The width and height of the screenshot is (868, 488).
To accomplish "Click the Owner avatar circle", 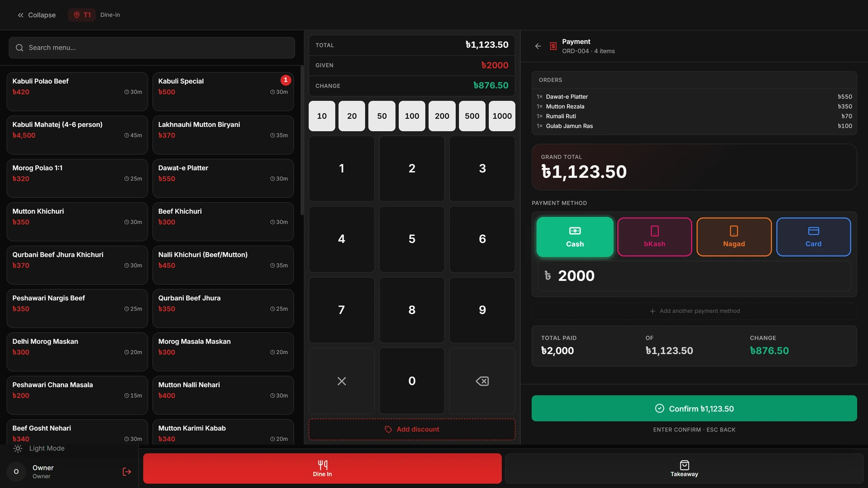I will tap(16, 472).
